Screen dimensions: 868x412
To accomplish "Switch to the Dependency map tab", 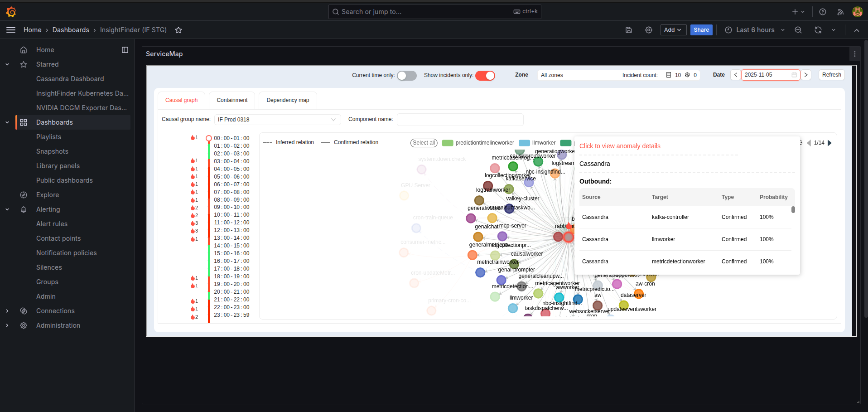I will pyautogui.click(x=288, y=100).
